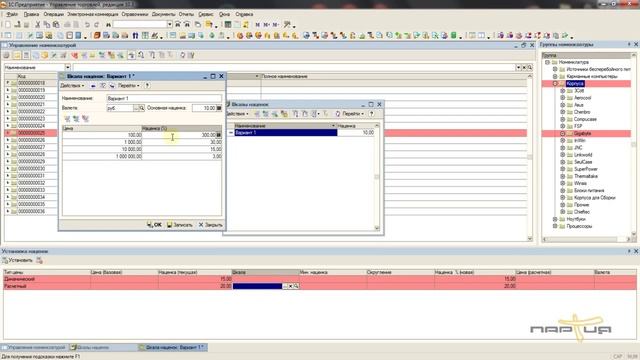Click first add-row icon above price table
The width and height of the screenshot is (640, 360).
coord(67,119)
